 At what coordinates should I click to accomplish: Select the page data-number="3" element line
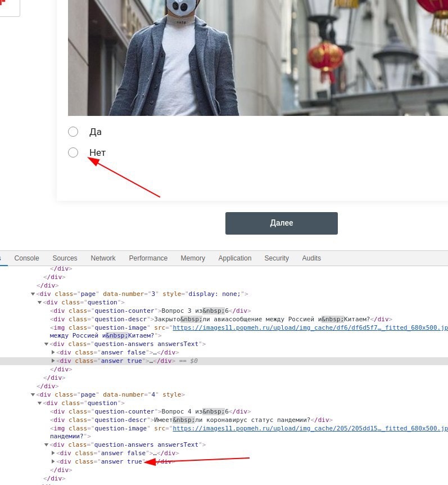point(142,294)
